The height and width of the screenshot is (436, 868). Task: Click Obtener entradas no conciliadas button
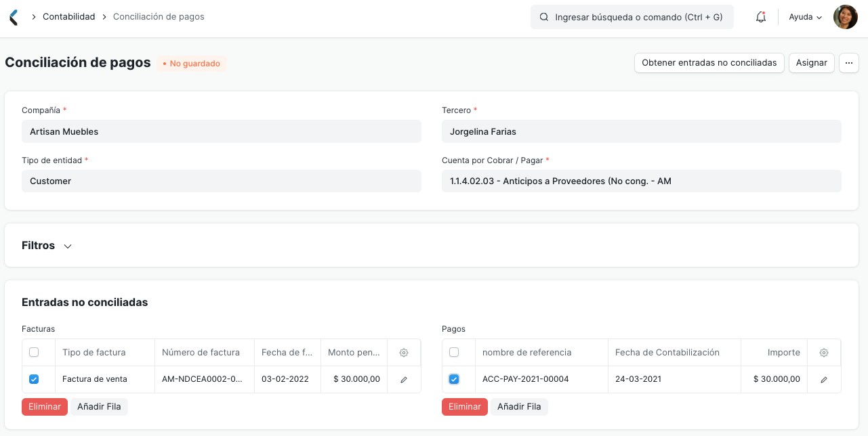(709, 63)
